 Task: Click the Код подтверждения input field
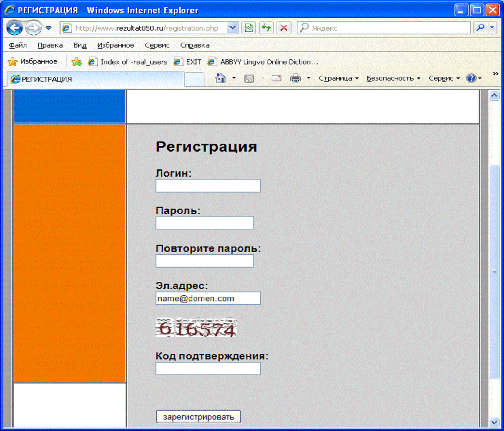208,369
